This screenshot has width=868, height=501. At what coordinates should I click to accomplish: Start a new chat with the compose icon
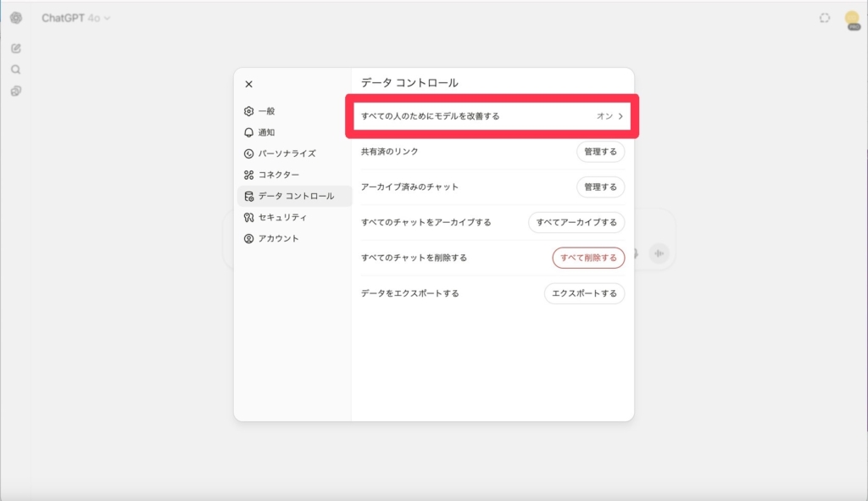pos(16,48)
